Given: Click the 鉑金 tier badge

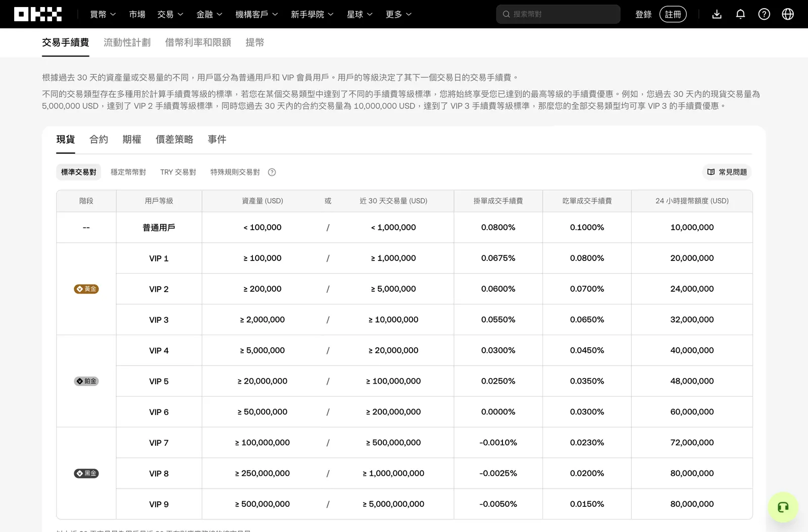Looking at the screenshot, I should (x=86, y=381).
